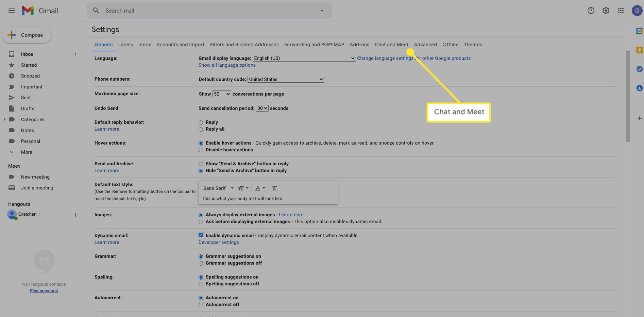The width and height of the screenshot is (644, 317).
Task: Open the Gmail display language dropdown
Action: tap(304, 58)
